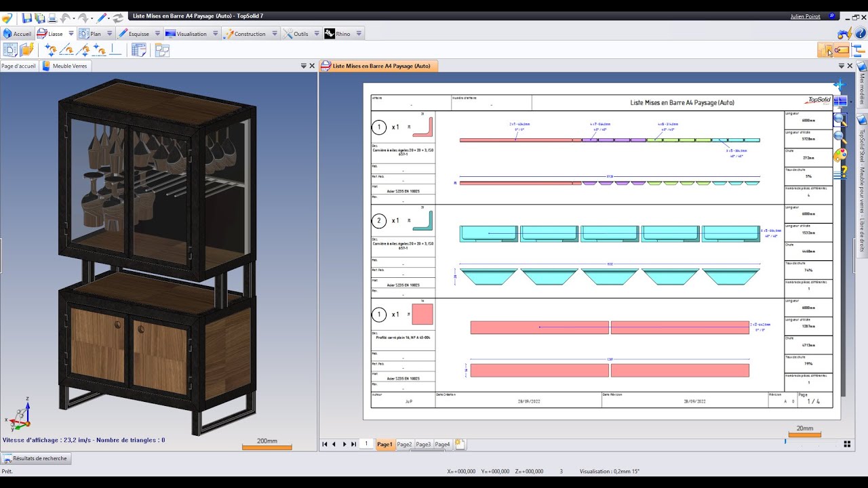This screenshot has width=868, height=488.
Task: Redo the last undone action
Action: 83,18
